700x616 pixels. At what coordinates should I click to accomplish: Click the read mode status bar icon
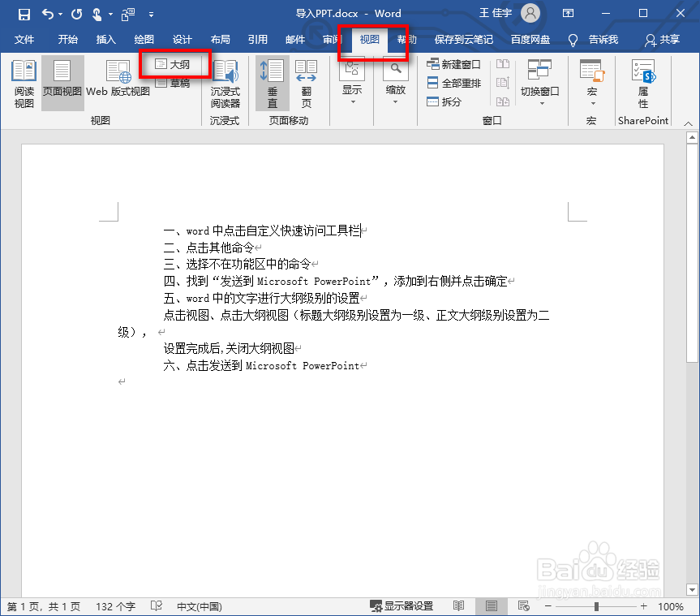coord(458,606)
